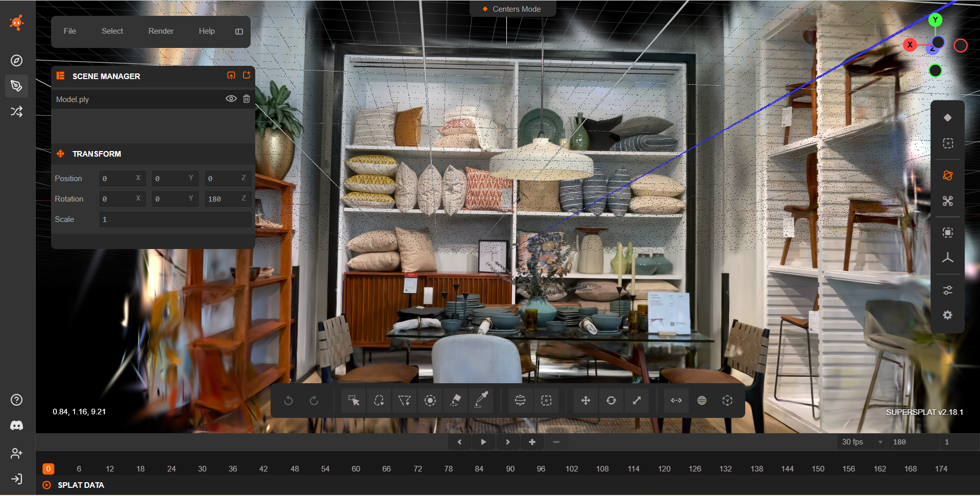980x496 pixels.
Task: Play the timeline animation
Action: 483,442
